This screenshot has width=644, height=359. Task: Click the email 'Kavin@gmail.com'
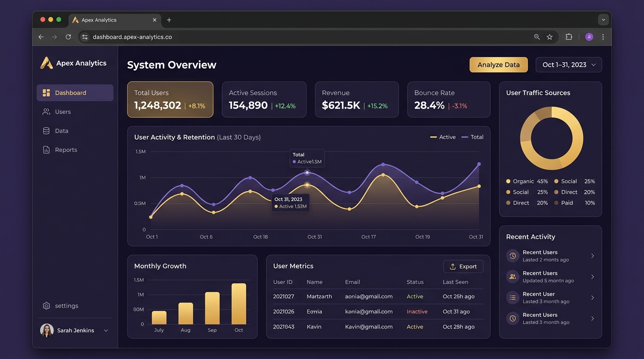click(369, 327)
